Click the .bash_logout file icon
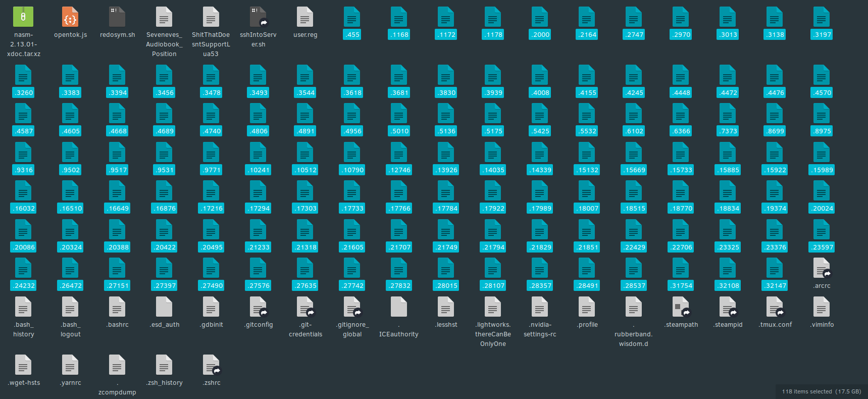Image resolution: width=868 pixels, height=399 pixels. (x=70, y=307)
